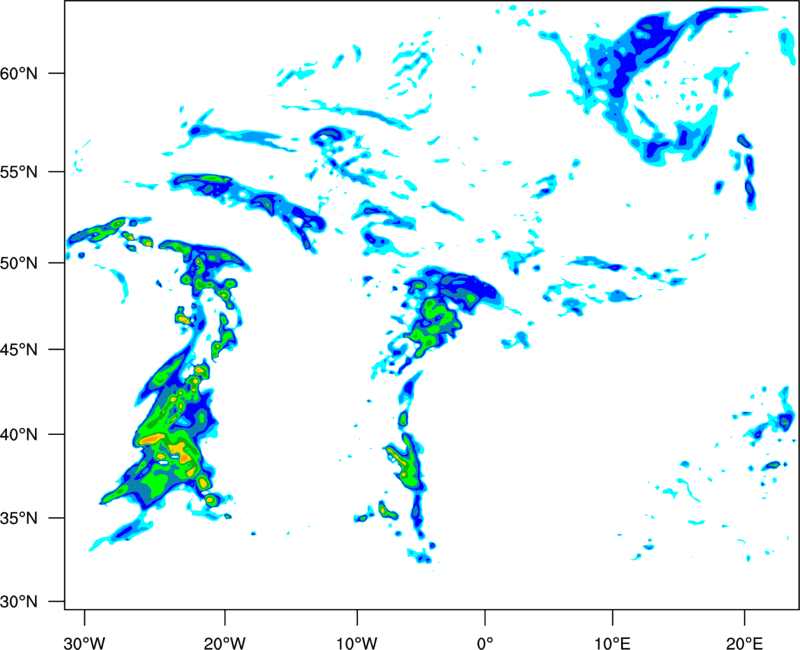Click the 60°N latitude label
The height and width of the screenshot is (650, 800).
tap(19, 73)
